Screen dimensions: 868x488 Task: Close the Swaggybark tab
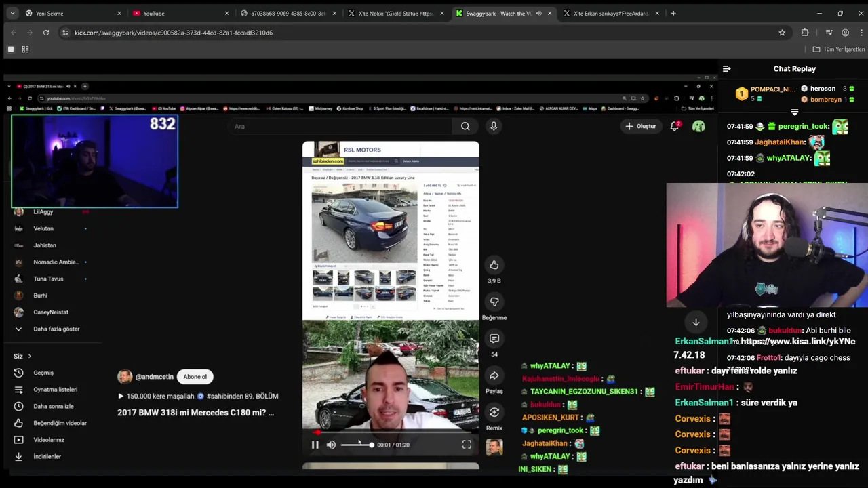click(549, 13)
